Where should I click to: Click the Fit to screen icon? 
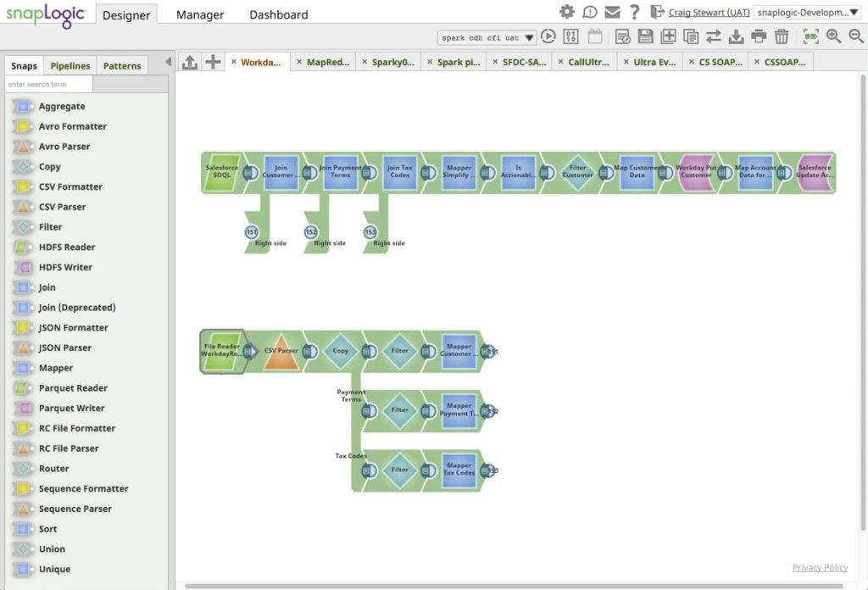click(x=811, y=36)
